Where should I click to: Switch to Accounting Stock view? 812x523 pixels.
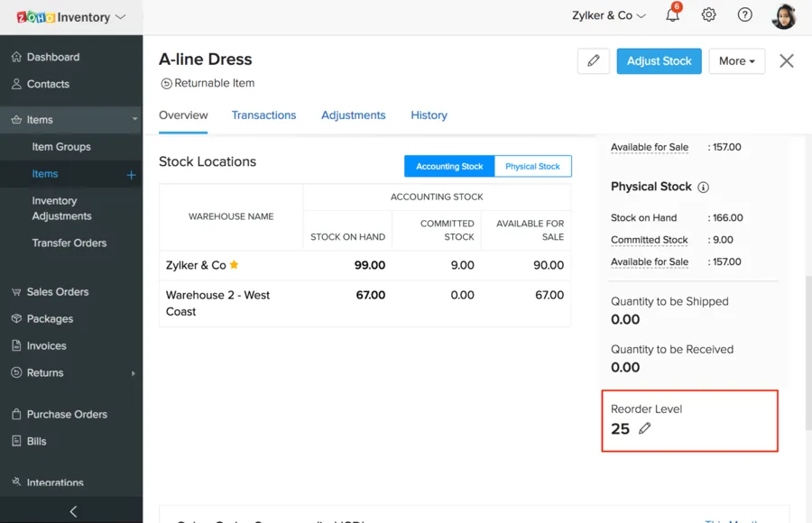click(449, 167)
